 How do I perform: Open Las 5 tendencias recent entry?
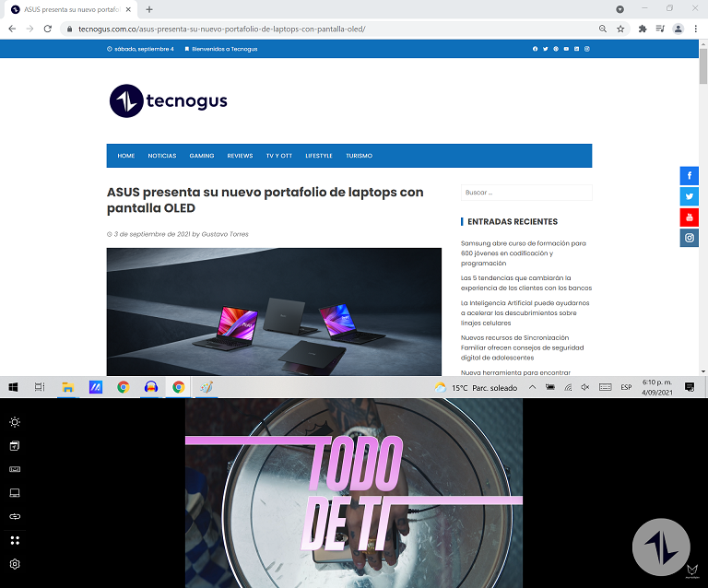click(526, 283)
